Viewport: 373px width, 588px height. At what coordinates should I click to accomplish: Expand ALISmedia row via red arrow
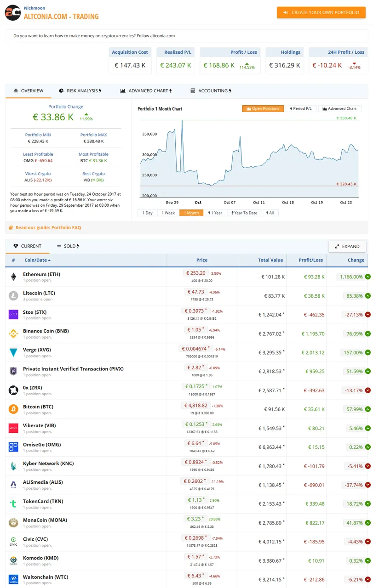click(x=368, y=485)
